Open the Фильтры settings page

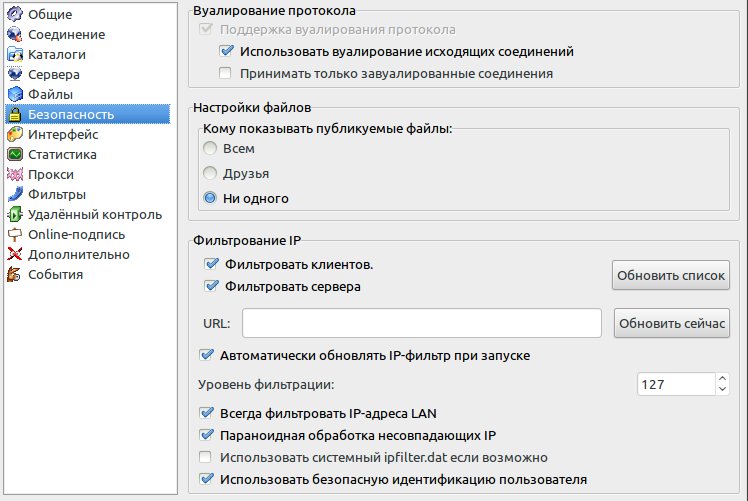click(x=88, y=195)
